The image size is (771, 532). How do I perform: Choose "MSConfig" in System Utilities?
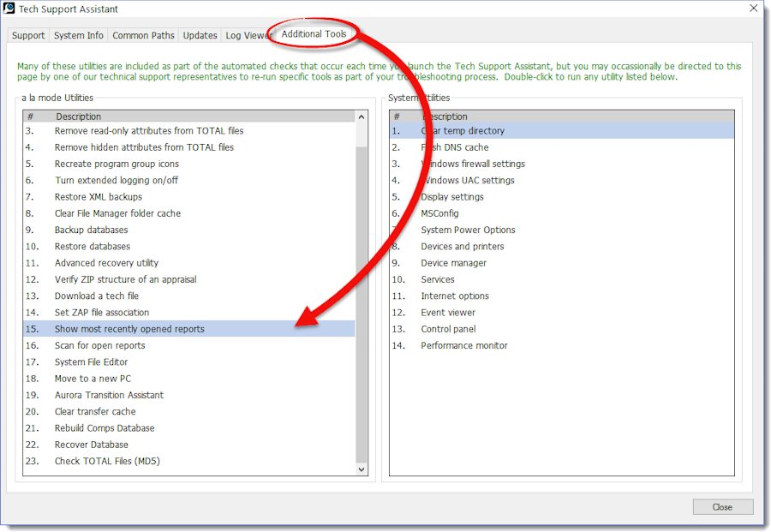point(561,213)
